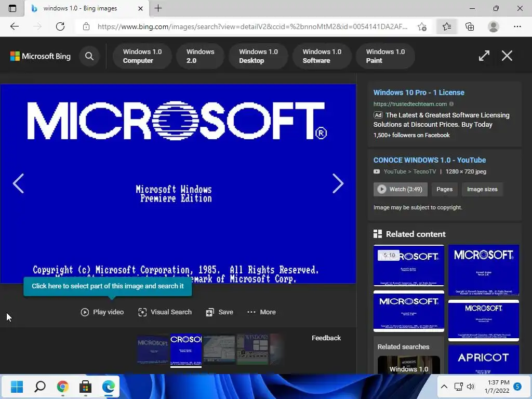Select the Windows 1.0 Desktop suggestion
This screenshot has height=399, width=532.
(258, 56)
